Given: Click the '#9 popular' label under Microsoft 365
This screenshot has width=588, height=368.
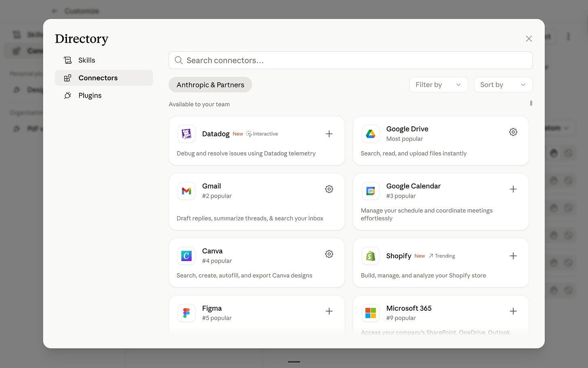Looking at the screenshot, I should tap(401, 318).
